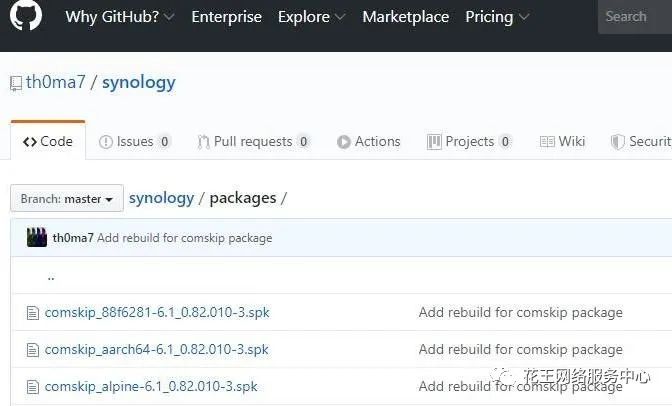Click file icon of comskip_aarch64 package

click(32, 350)
